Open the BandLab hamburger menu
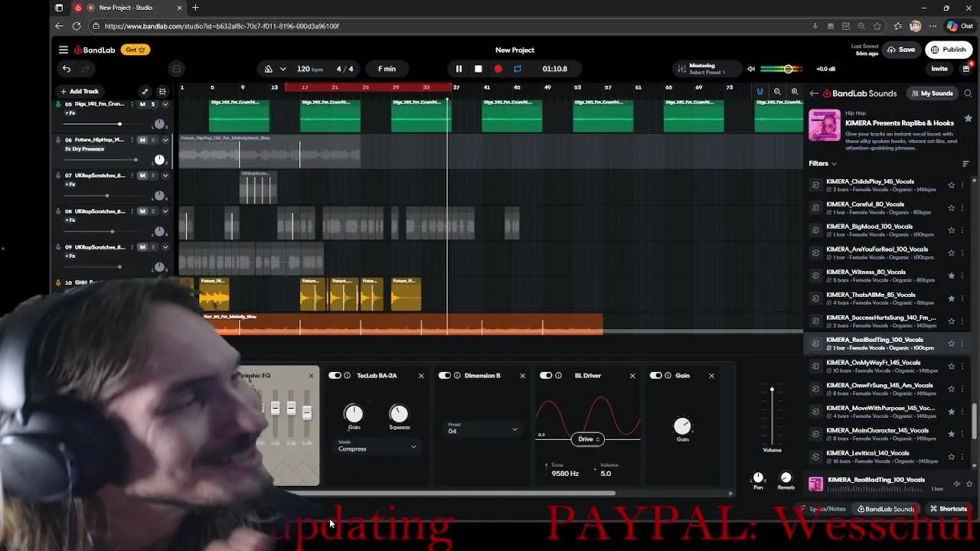This screenshot has height=551, width=980. pyautogui.click(x=64, y=50)
